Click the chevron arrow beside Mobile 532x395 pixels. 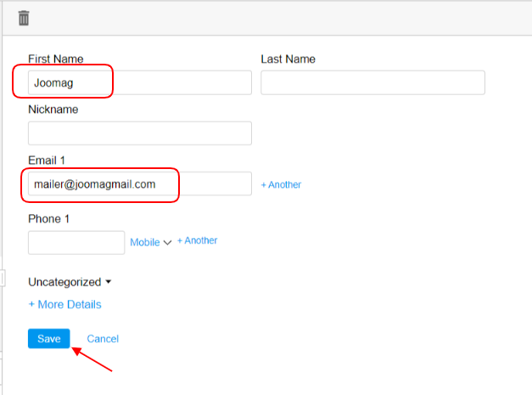pos(167,243)
